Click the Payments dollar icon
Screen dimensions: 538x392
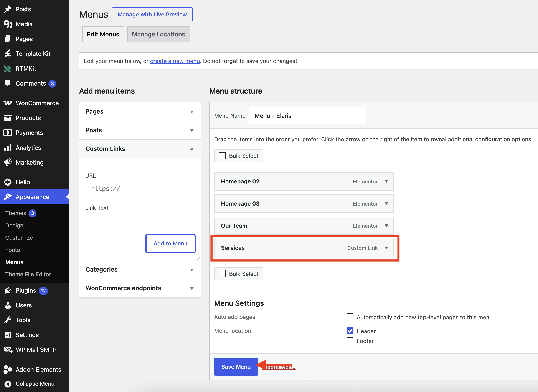(x=8, y=133)
